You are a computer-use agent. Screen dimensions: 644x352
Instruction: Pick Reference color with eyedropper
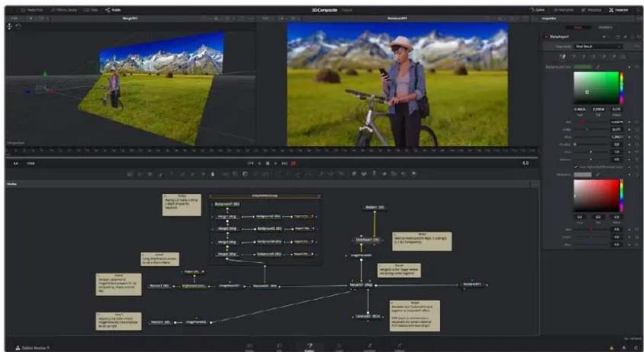point(597,174)
